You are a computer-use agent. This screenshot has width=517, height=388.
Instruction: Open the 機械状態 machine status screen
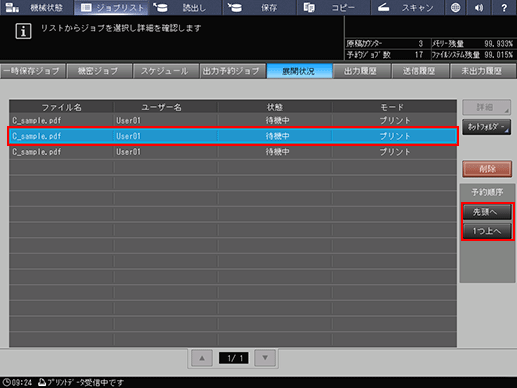coord(36,7)
